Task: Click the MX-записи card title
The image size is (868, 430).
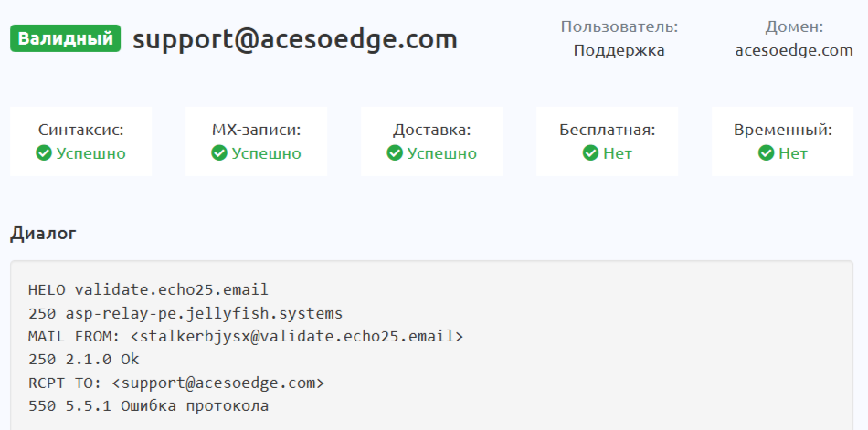Action: click(x=256, y=130)
